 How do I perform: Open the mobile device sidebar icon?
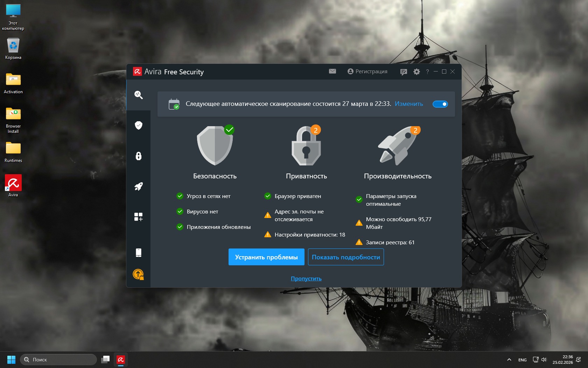(138, 252)
